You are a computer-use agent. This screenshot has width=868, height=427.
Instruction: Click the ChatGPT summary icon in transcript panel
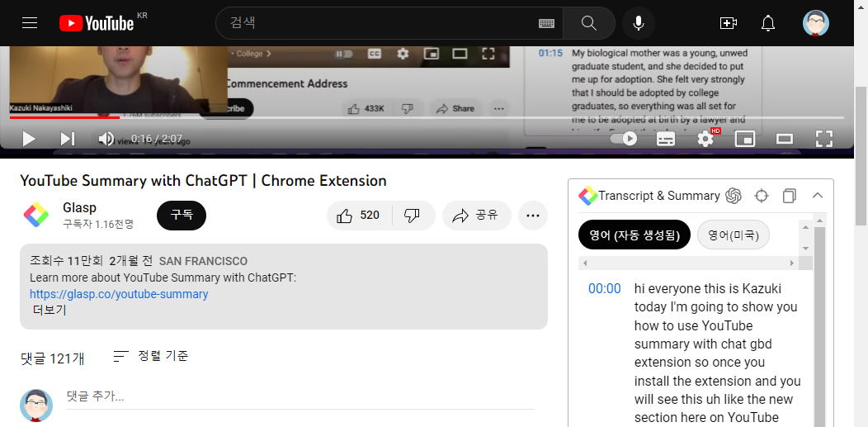point(734,196)
